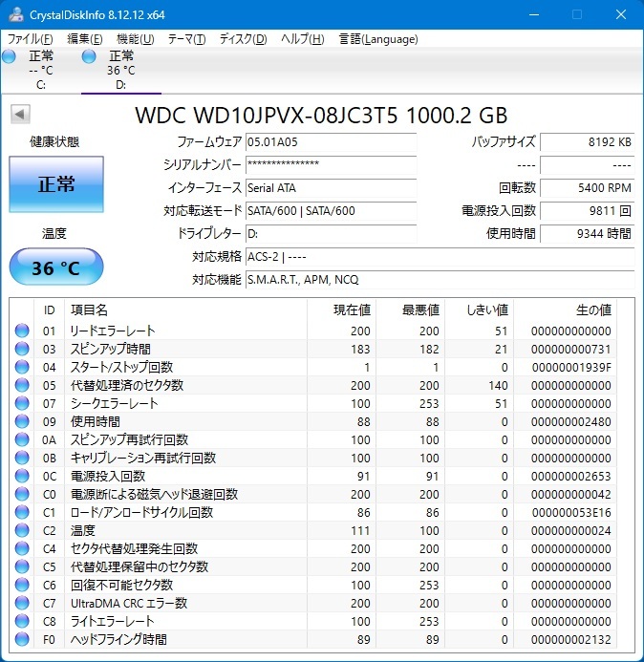Click blue status orb for row C0

click(x=22, y=494)
